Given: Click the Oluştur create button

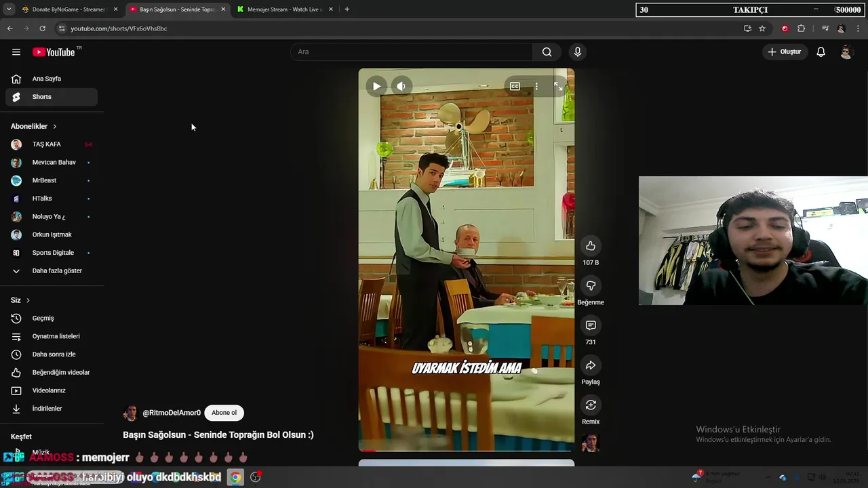Looking at the screenshot, I should [785, 52].
